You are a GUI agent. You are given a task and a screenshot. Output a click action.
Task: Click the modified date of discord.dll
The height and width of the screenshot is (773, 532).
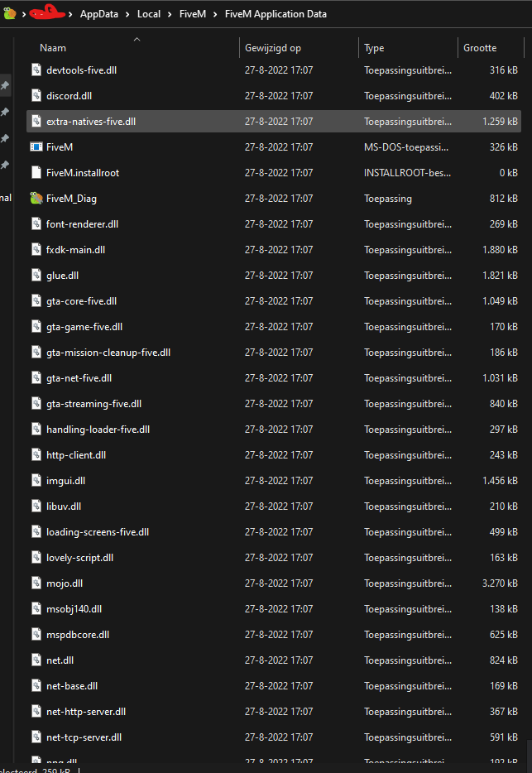[279, 96]
